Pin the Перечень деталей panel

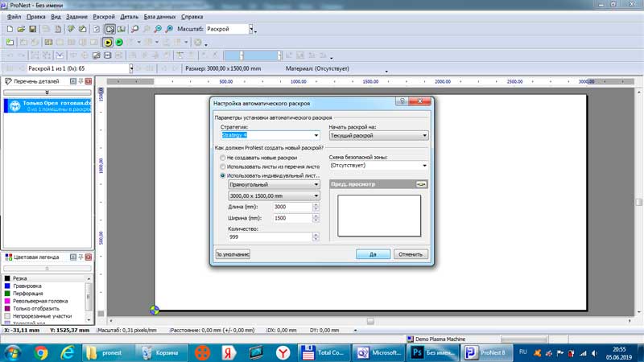click(81, 81)
